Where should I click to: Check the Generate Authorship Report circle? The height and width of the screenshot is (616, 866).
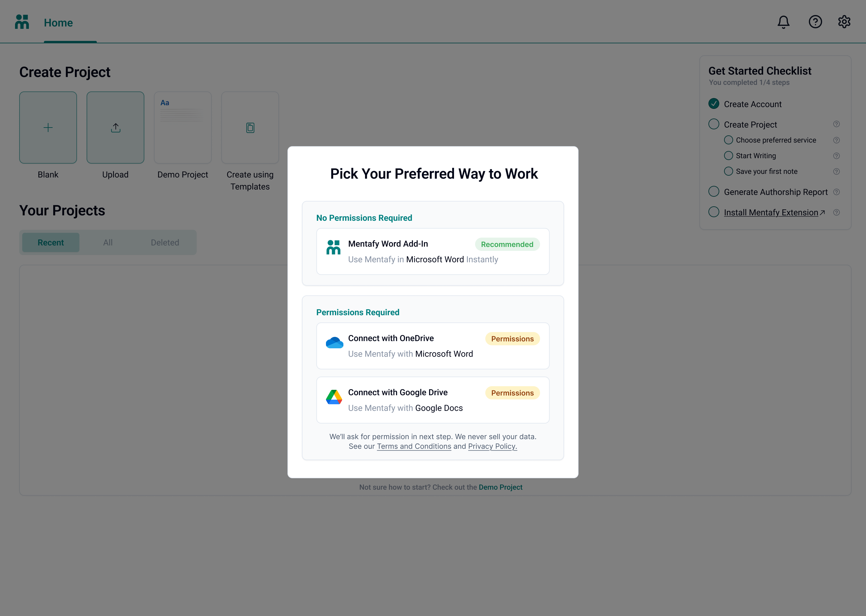pos(714,192)
